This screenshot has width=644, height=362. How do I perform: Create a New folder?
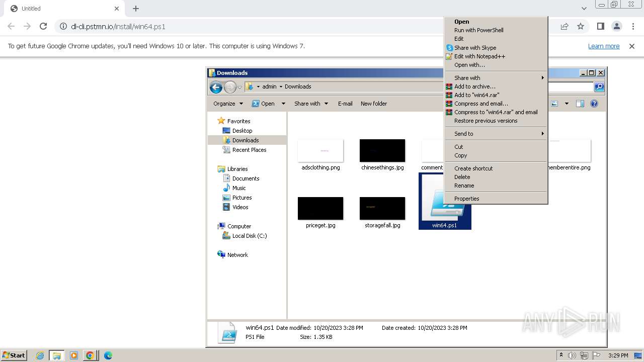point(374,104)
